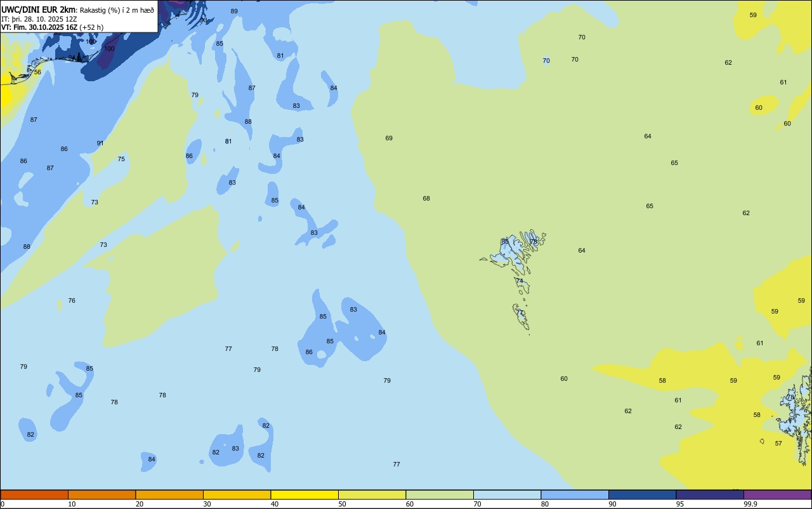Click the 57 humidity value
This screenshot has height=509, width=812.
point(778,444)
